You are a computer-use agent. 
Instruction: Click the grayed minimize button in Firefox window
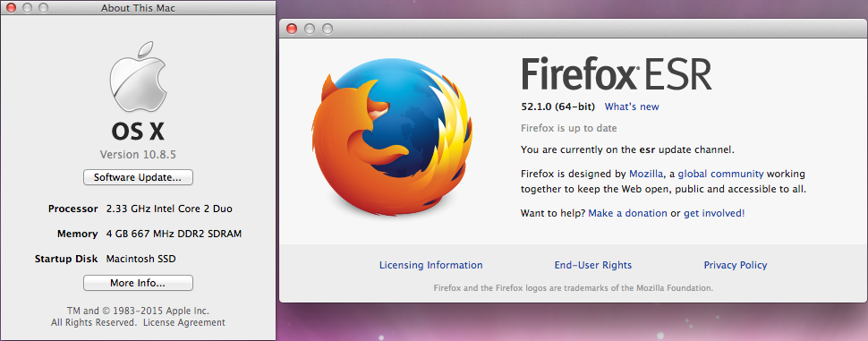coord(310,29)
